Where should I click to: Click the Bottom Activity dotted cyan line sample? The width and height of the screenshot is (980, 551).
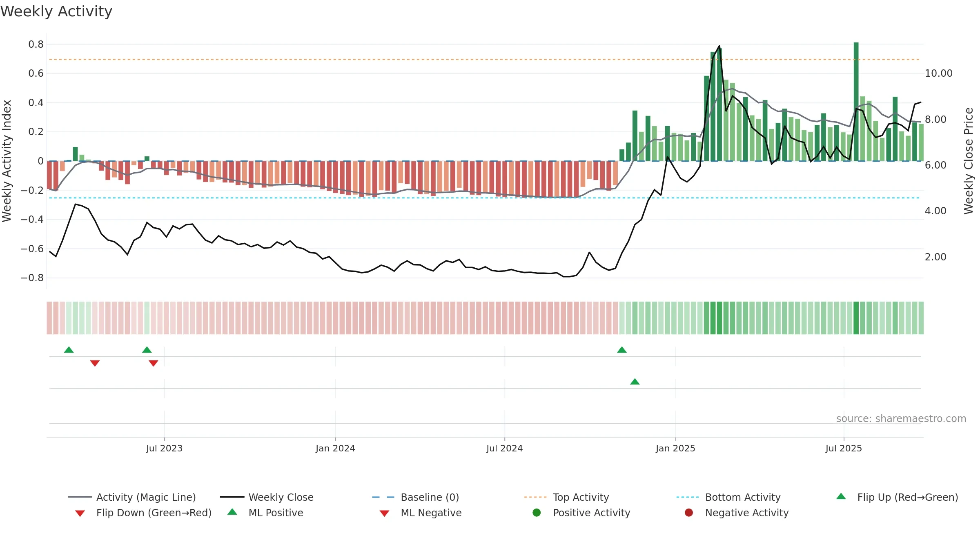(688, 497)
